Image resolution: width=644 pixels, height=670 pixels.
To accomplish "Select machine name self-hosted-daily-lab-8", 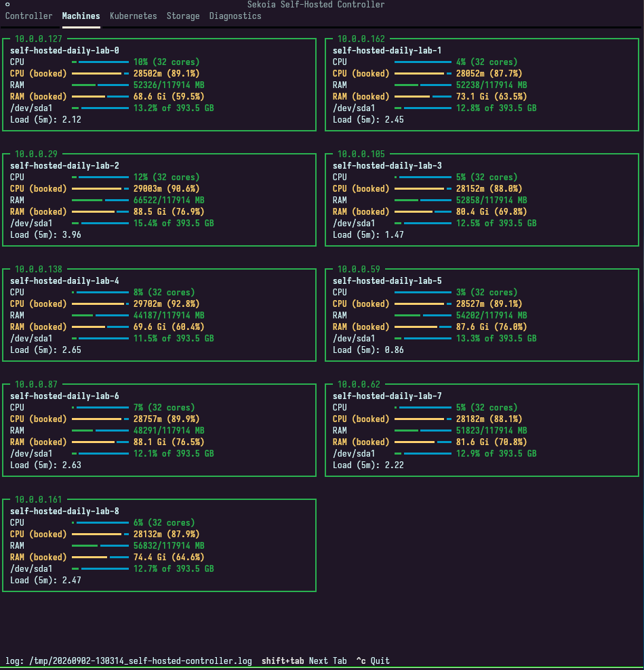I will point(64,511).
